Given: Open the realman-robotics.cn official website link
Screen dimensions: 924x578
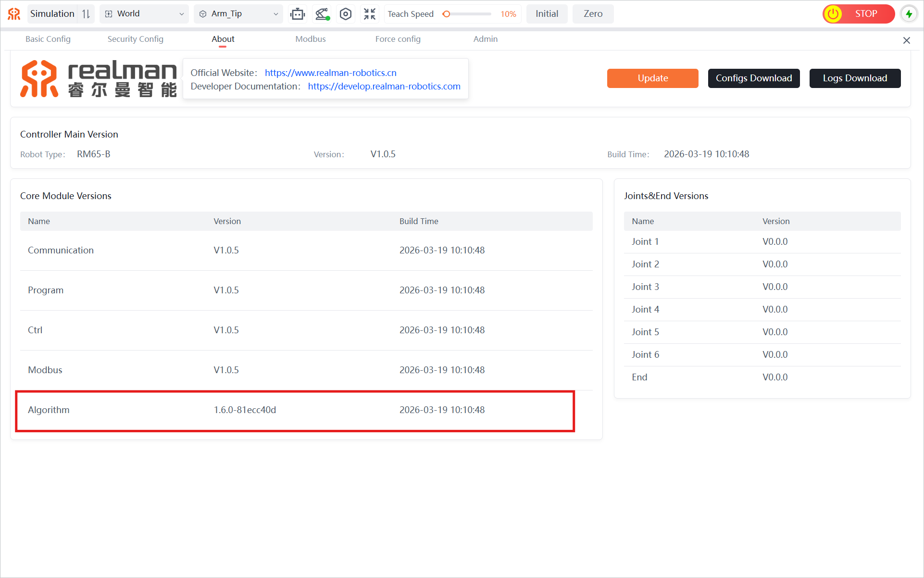Looking at the screenshot, I should click(330, 73).
